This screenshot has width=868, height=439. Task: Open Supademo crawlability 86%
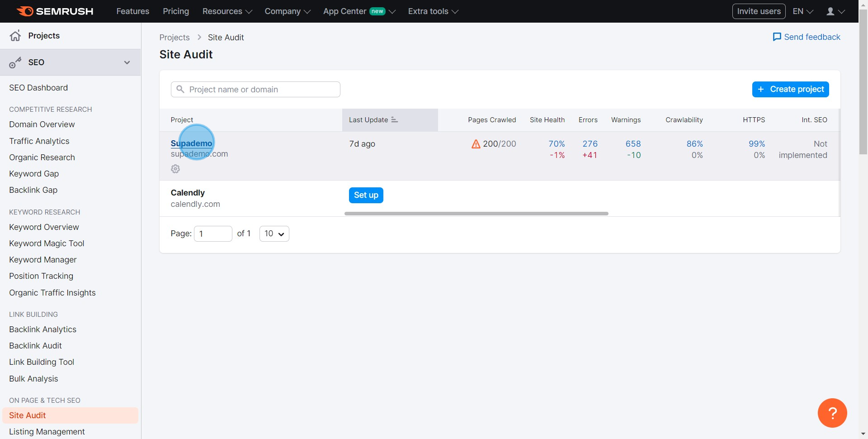(694, 144)
